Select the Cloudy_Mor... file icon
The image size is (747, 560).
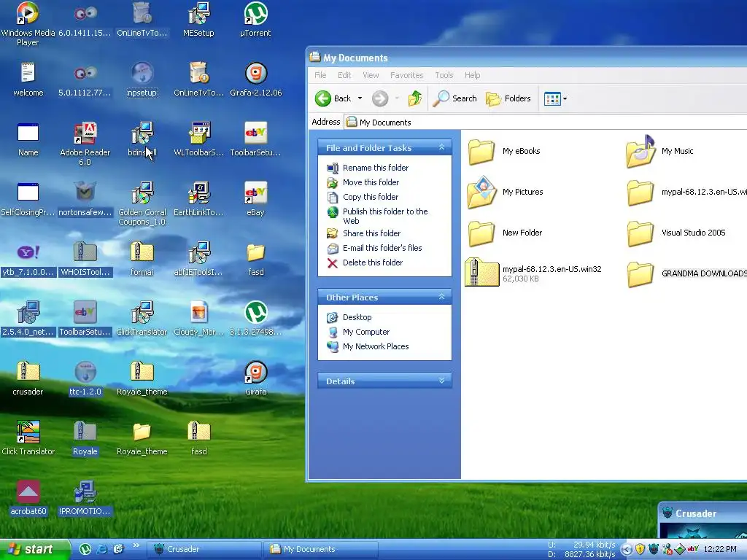199,312
